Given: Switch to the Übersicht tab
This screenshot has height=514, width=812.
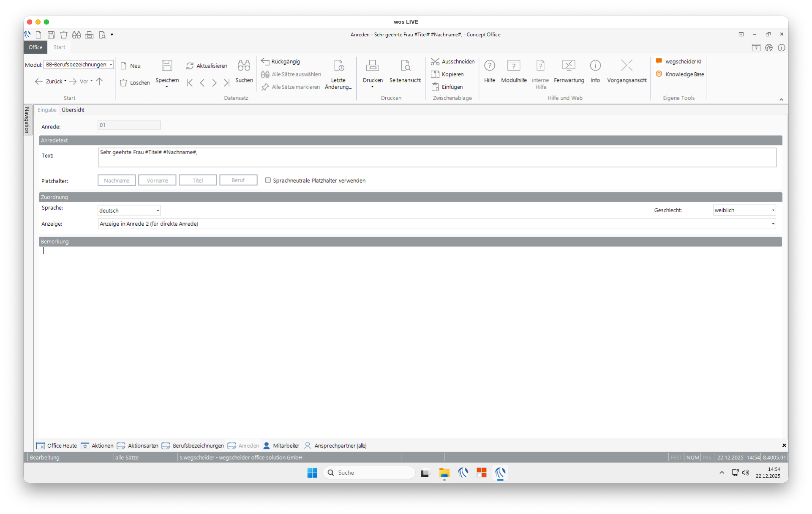Looking at the screenshot, I should (x=73, y=110).
